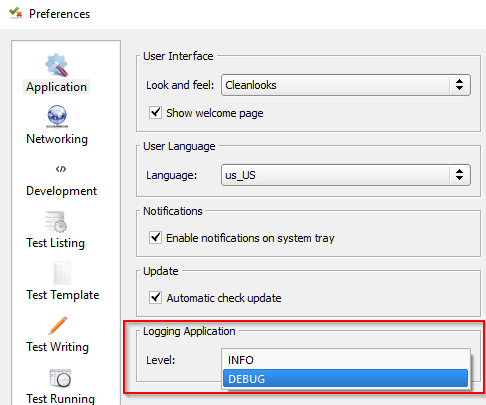This screenshot has height=405, width=486.
Task: Switch to the Test Template section label
Action: [63, 295]
